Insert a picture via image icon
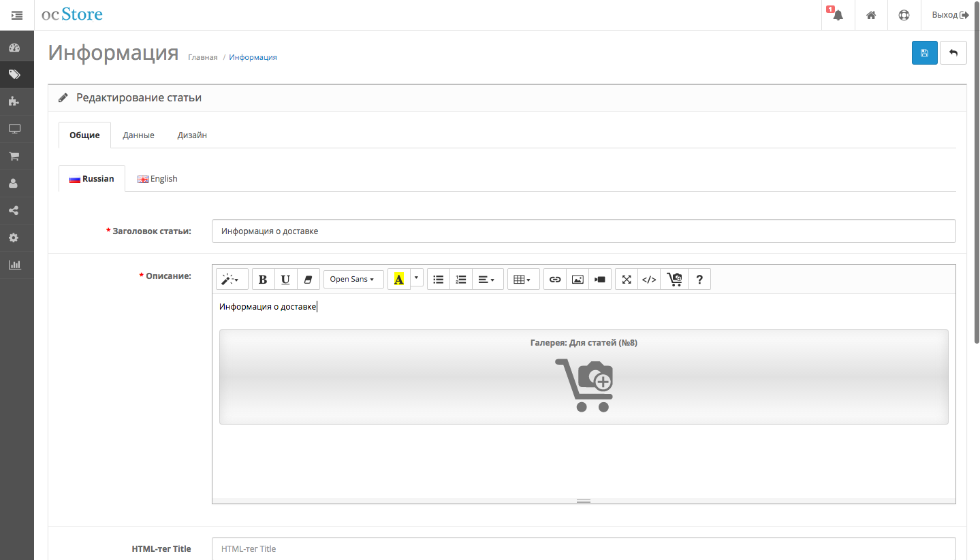 pos(578,279)
